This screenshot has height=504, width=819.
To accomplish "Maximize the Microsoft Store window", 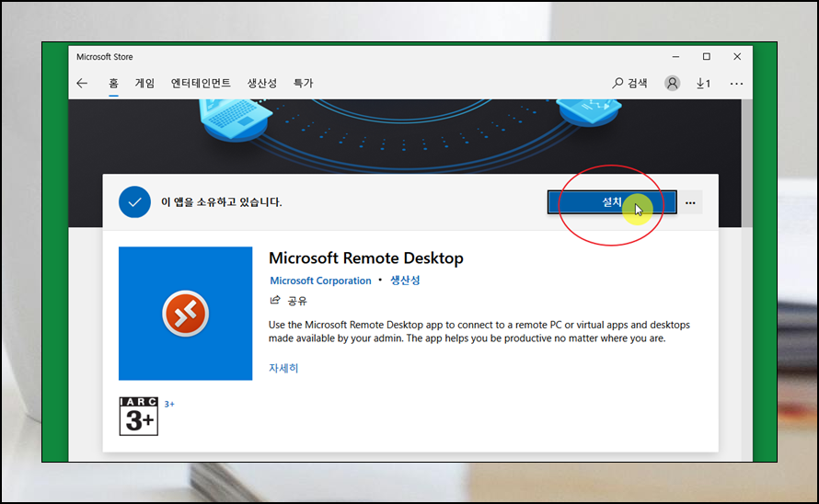I will tap(706, 56).
